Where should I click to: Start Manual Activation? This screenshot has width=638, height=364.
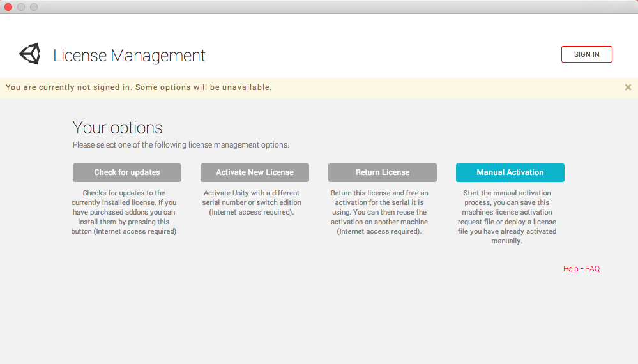[510, 172]
